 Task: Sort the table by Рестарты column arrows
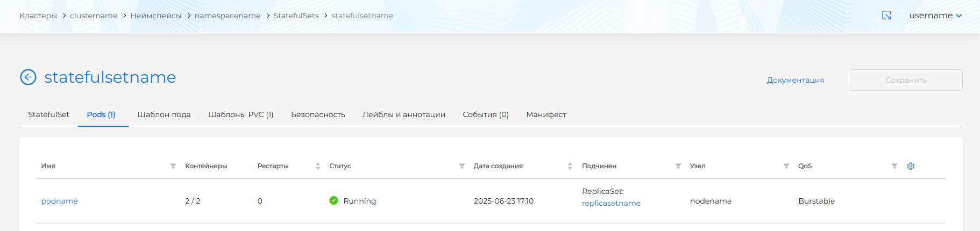(318, 166)
